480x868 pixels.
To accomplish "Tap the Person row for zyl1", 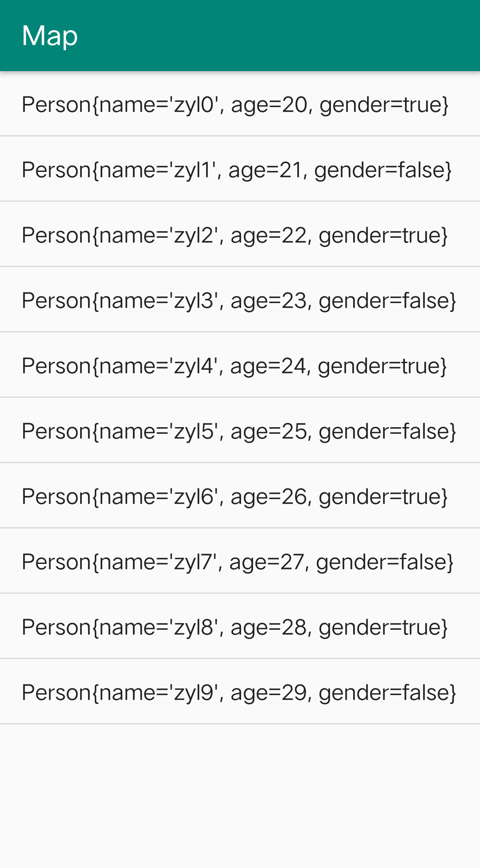I will (x=236, y=170).
